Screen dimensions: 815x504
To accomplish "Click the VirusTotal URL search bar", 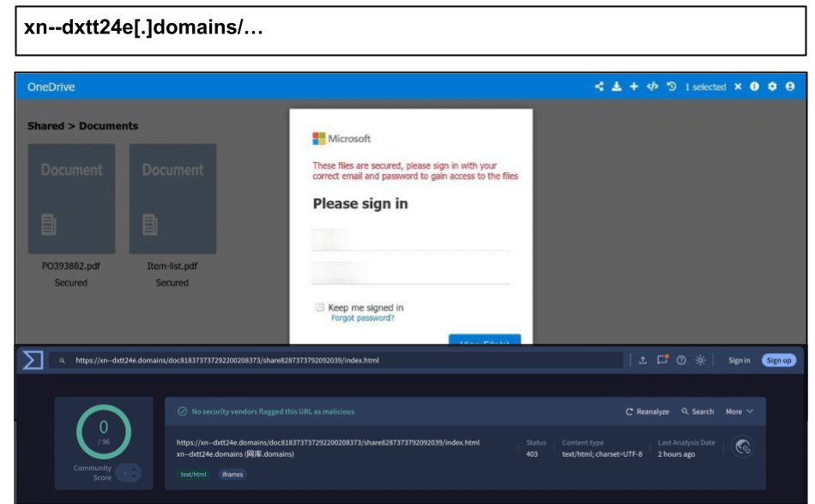I will coord(335,360).
